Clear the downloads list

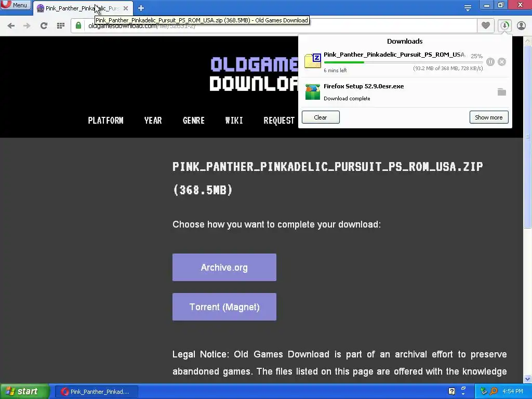coord(321,117)
